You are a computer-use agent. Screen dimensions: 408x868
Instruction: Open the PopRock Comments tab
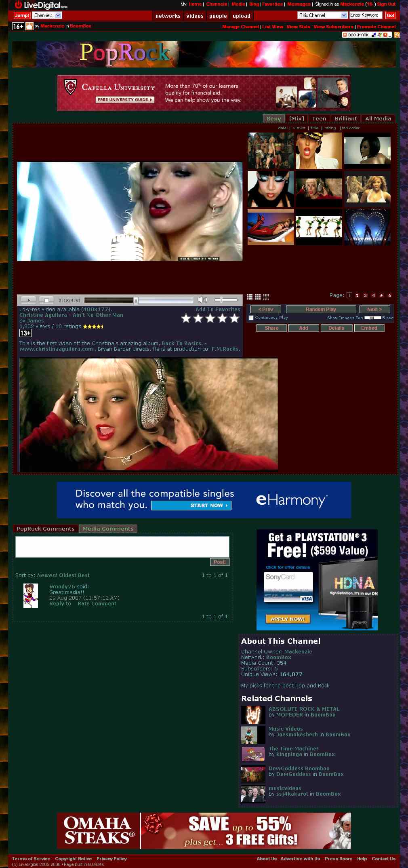45,529
